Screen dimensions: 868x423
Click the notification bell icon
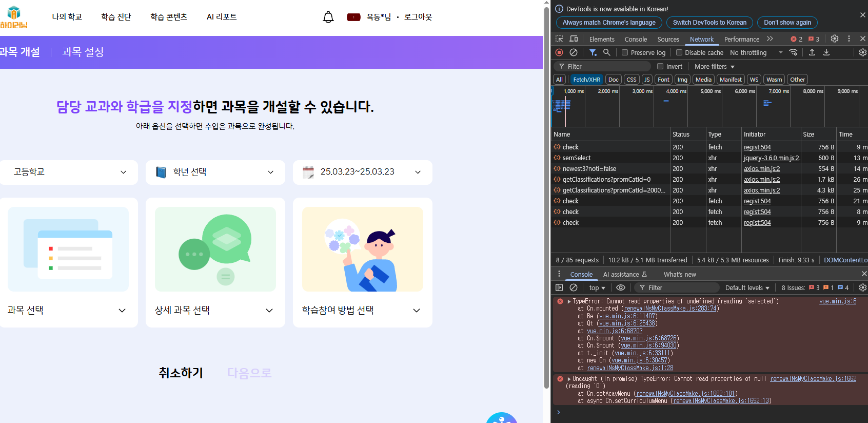click(x=328, y=17)
